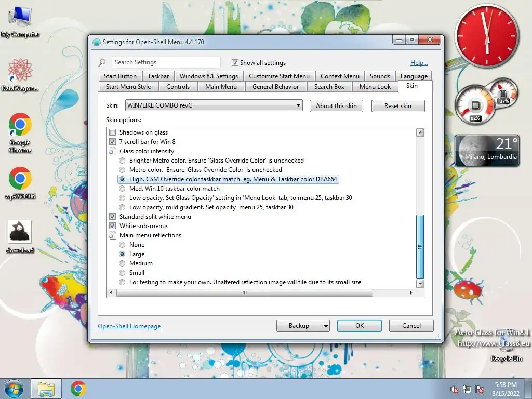Switch to the Context Menu tab
The image size is (532, 399).
(x=340, y=76)
